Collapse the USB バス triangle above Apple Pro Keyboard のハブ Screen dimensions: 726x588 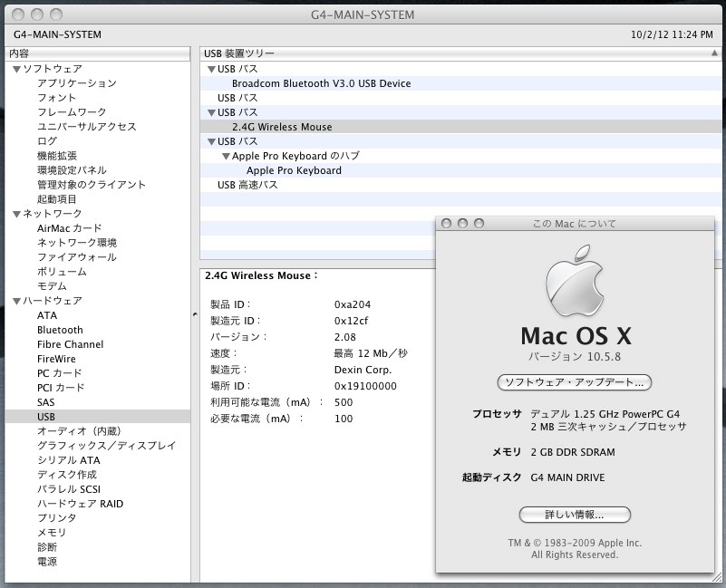pyautogui.click(x=211, y=141)
